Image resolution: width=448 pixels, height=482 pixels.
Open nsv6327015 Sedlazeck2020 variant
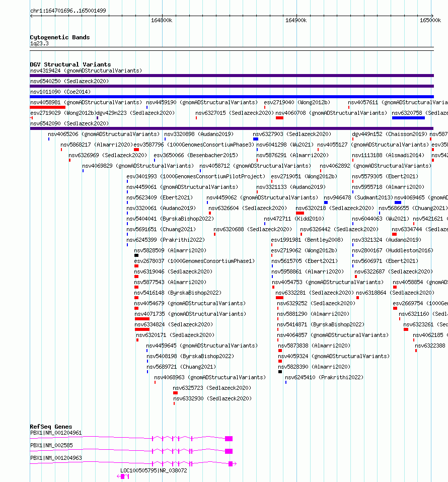[235, 113]
